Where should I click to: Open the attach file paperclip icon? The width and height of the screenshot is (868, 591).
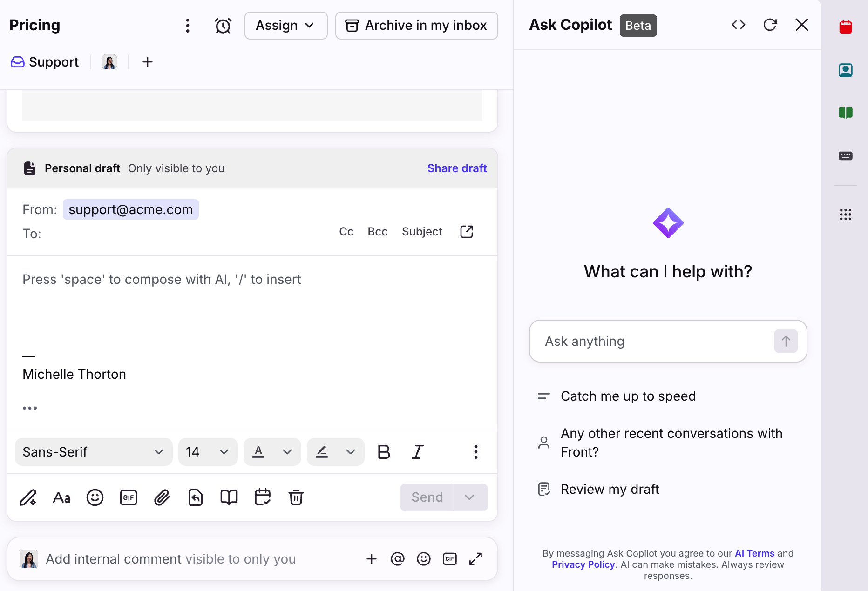pyautogui.click(x=162, y=497)
